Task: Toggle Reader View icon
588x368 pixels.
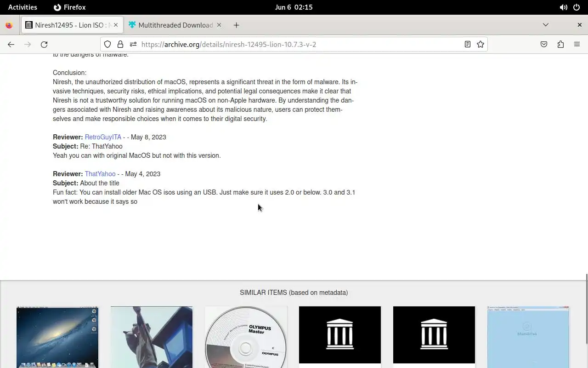Action: click(467, 44)
